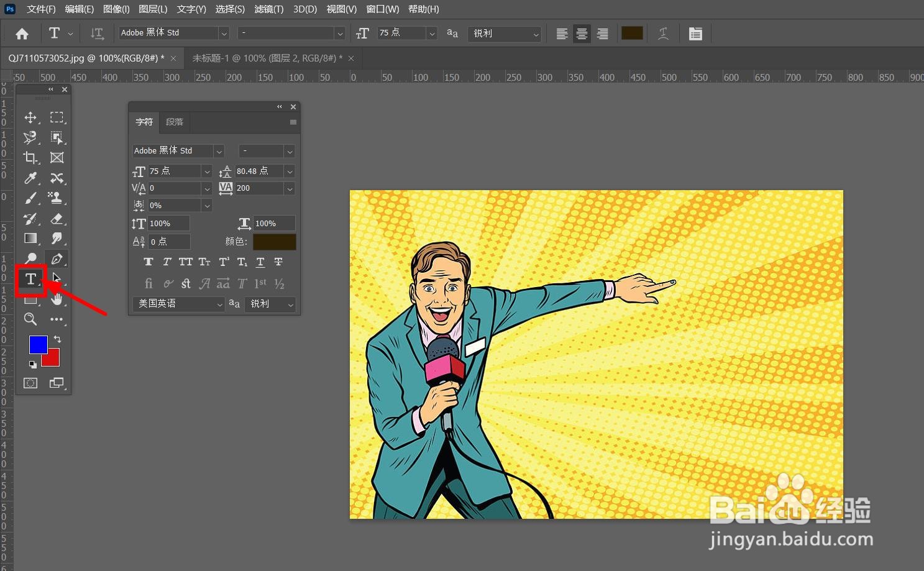Toggle Superscript in Character panel
This screenshot has width=924, height=571.
[224, 262]
